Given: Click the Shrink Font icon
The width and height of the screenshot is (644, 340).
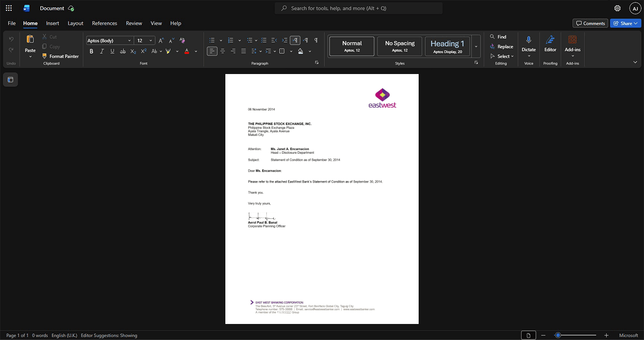Looking at the screenshot, I should (172, 41).
